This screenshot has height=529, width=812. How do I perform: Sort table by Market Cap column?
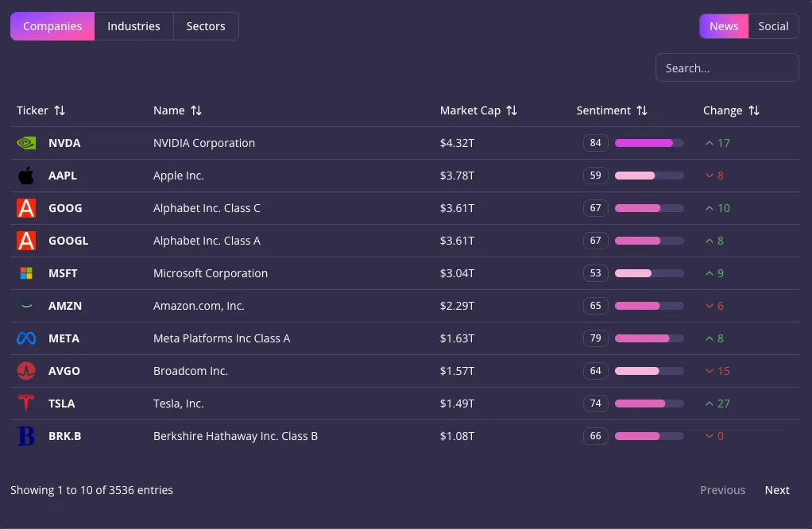[512, 110]
